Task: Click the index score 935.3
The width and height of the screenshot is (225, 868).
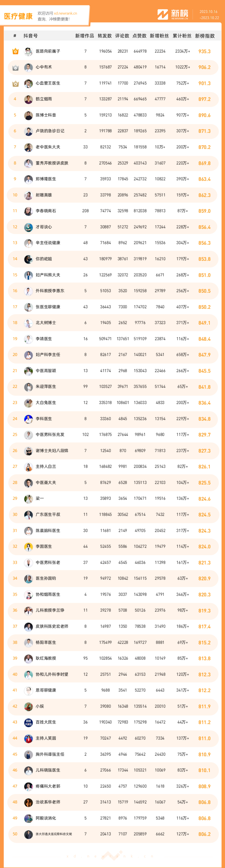Action: [x=205, y=52]
